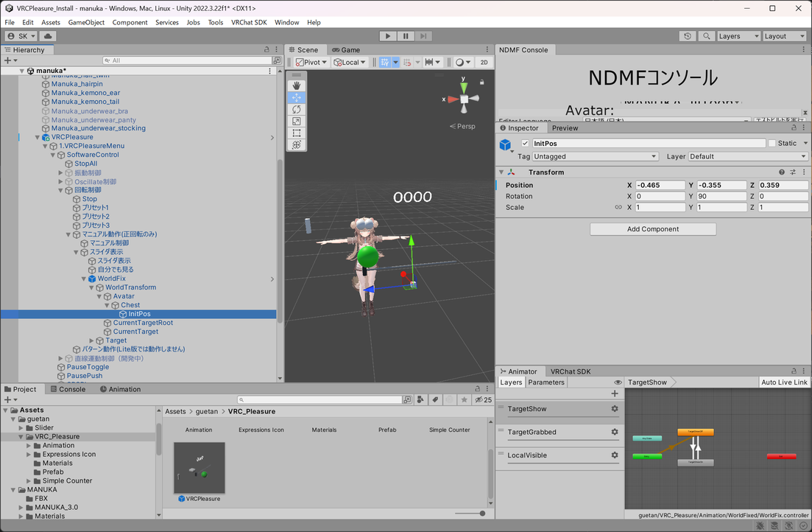The height and width of the screenshot is (532, 812).
Task: Select the Move tool in Scene
Action: tap(296, 97)
